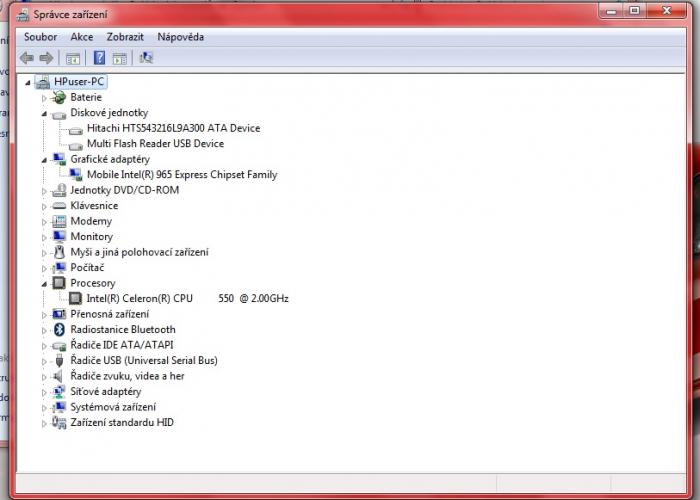Click the Intel Celeron CPU processor icon
The height and width of the screenshot is (500, 700).
pos(76,298)
